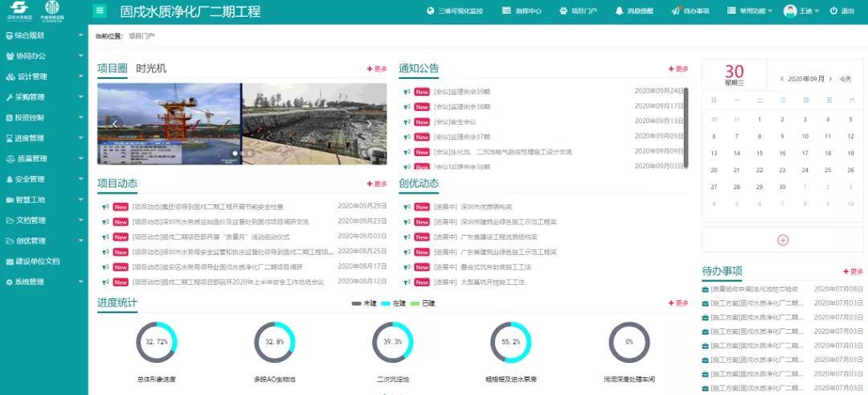Show next carousel image with right arrow

pyautogui.click(x=370, y=124)
